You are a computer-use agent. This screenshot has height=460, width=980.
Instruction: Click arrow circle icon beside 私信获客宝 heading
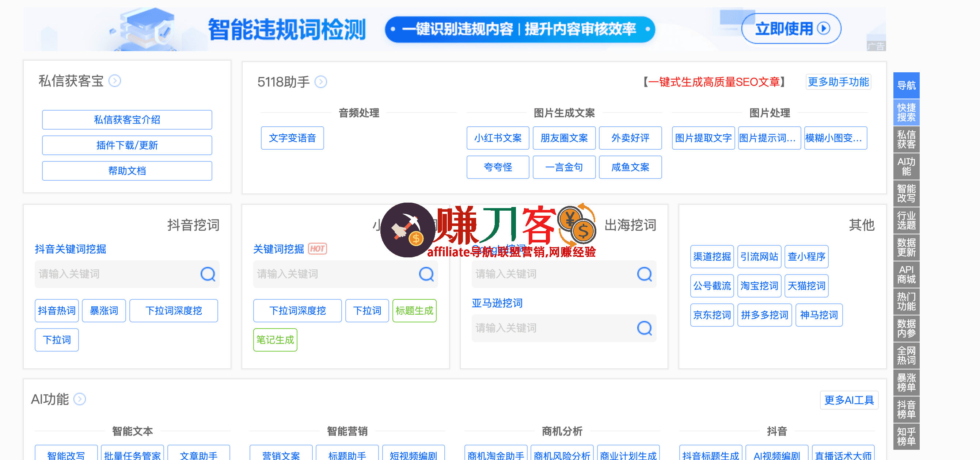tap(115, 81)
